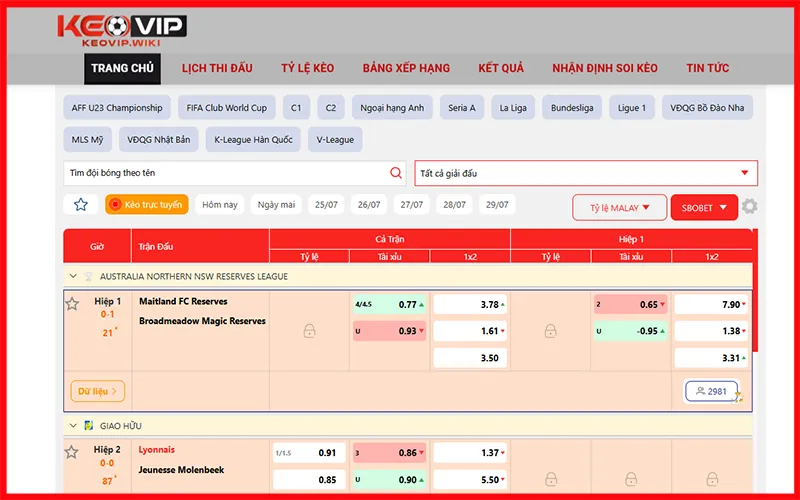Click the 2981 viewers icon button

pos(711,391)
